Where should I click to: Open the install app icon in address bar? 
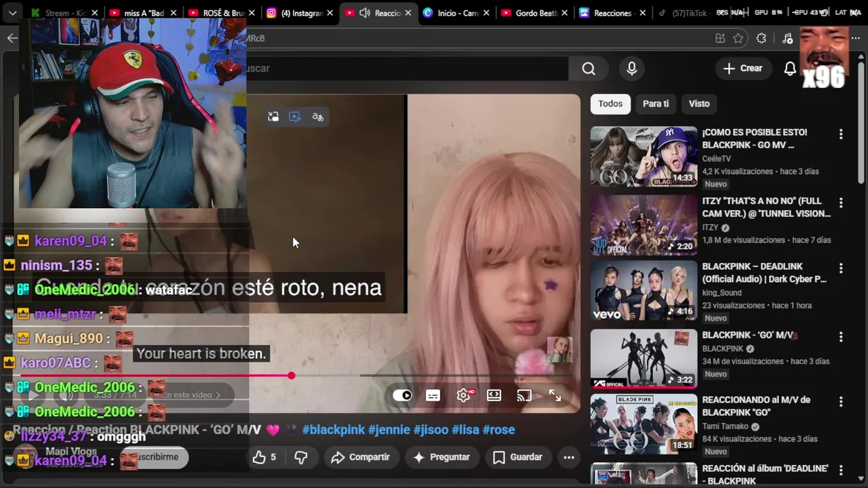tap(720, 39)
